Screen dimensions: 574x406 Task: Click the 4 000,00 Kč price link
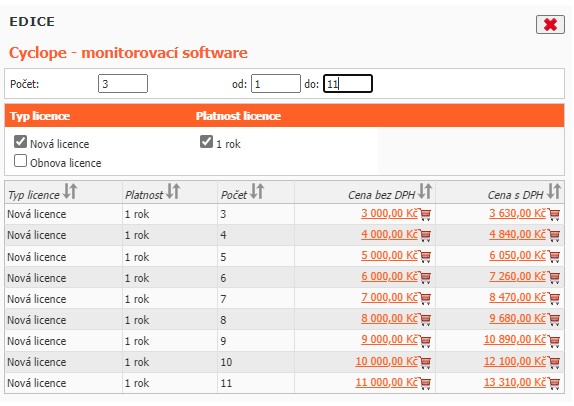pyautogui.click(x=390, y=234)
